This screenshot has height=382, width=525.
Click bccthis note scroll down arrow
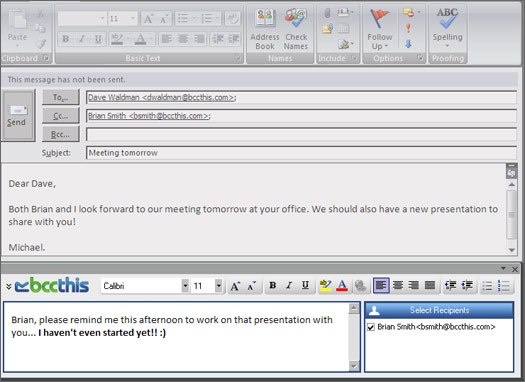354,366
